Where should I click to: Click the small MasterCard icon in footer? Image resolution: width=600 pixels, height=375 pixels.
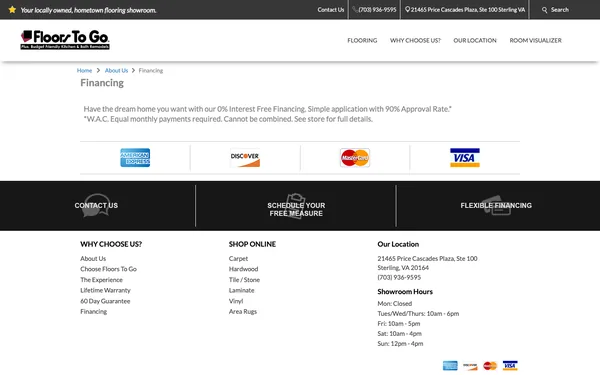click(x=490, y=365)
